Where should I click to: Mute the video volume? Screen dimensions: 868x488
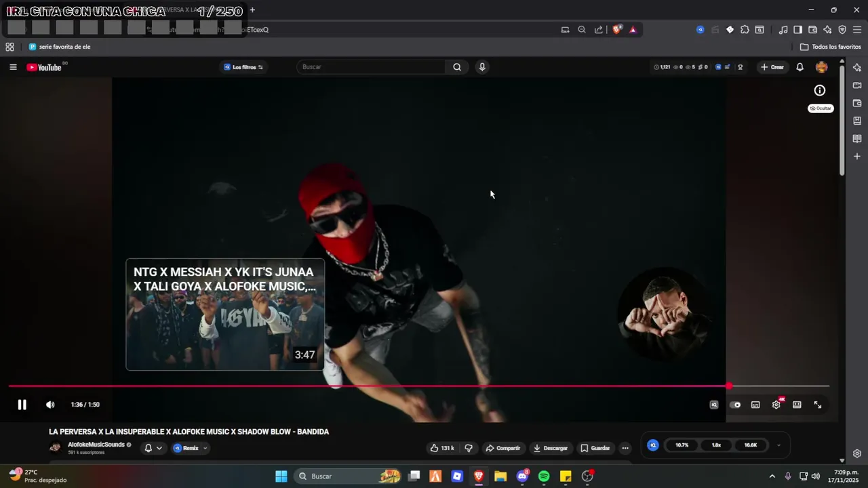click(x=50, y=405)
